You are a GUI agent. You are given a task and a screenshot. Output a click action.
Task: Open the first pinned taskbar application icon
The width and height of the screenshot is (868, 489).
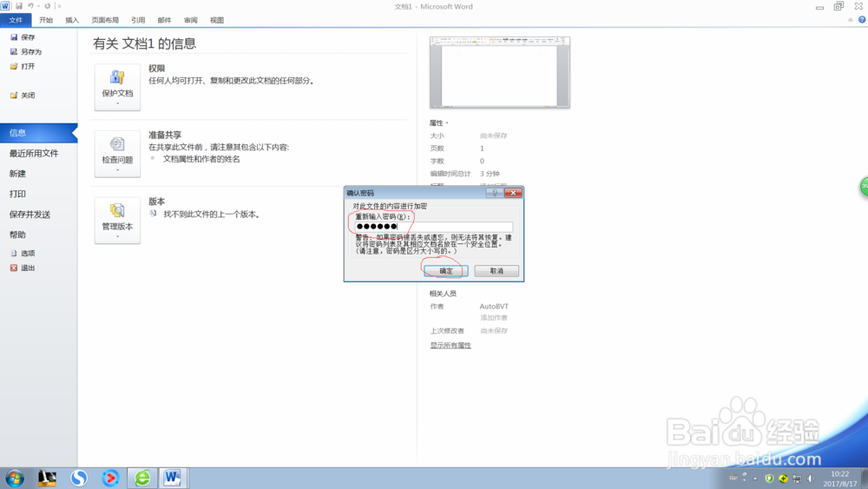[47, 478]
